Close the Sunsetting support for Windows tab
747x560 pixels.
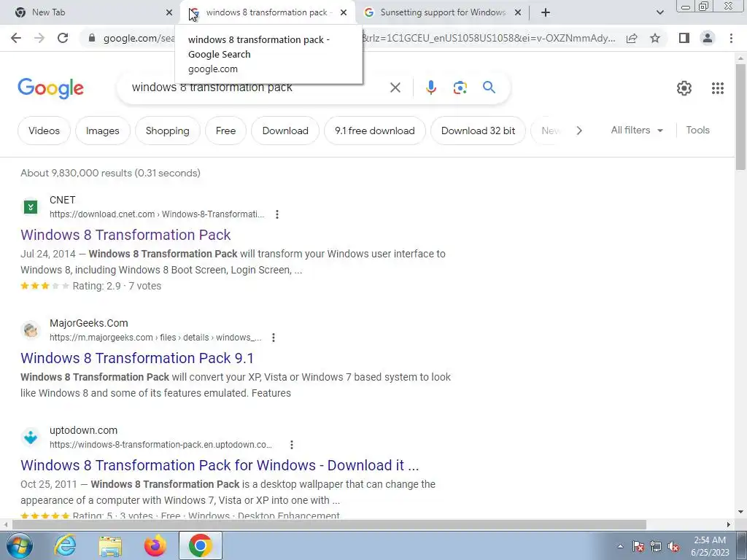(x=518, y=12)
